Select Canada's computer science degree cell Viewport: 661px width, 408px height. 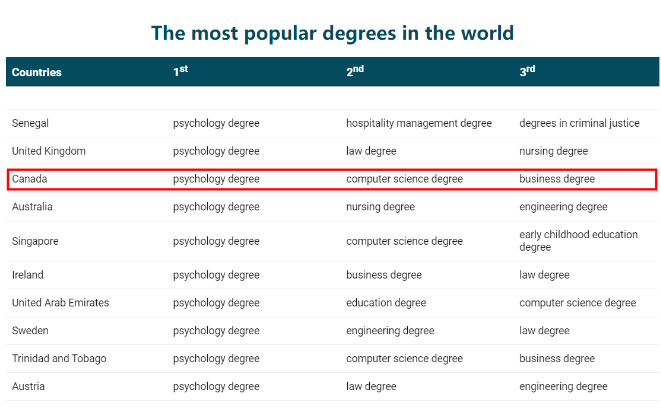tap(404, 179)
